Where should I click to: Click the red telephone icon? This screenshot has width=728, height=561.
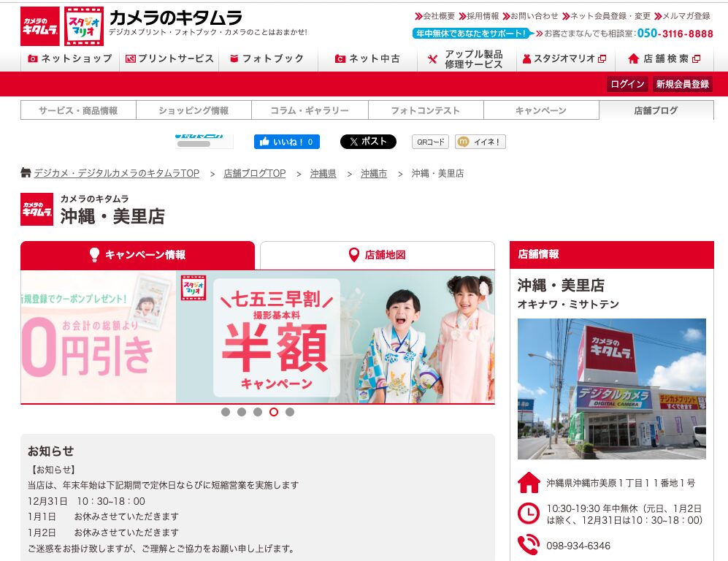529,545
